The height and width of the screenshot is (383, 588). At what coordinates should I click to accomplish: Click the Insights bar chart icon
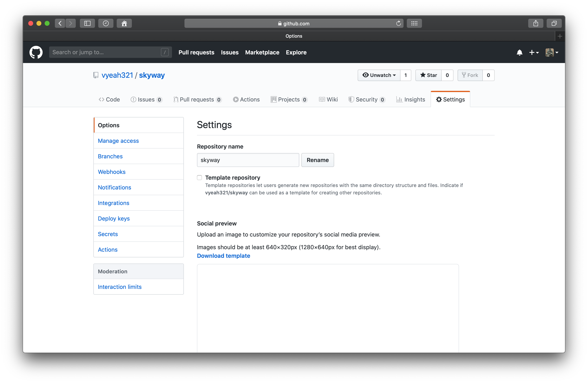(x=399, y=99)
